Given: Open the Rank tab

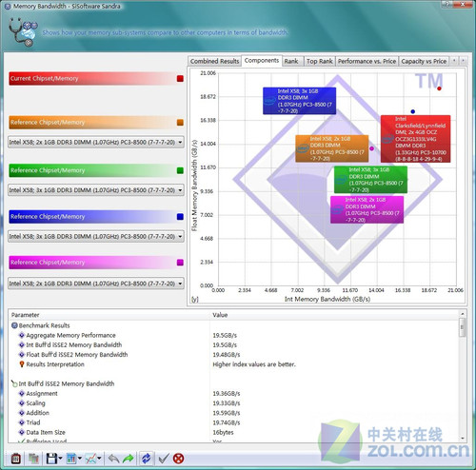Looking at the screenshot, I should click(x=292, y=61).
